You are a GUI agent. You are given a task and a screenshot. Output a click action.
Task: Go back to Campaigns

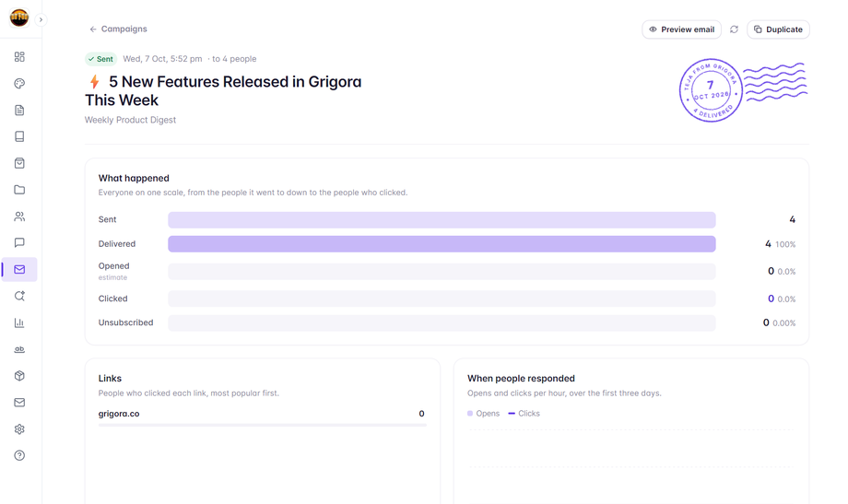tap(118, 29)
